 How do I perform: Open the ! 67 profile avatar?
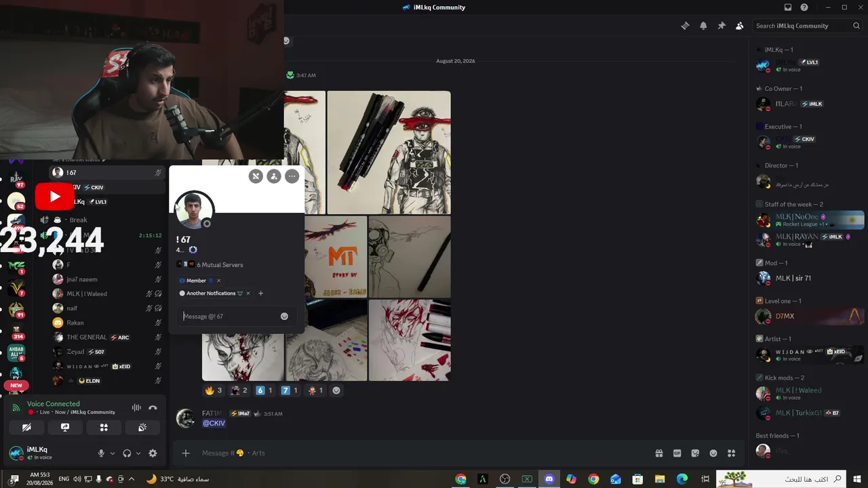[x=195, y=211]
